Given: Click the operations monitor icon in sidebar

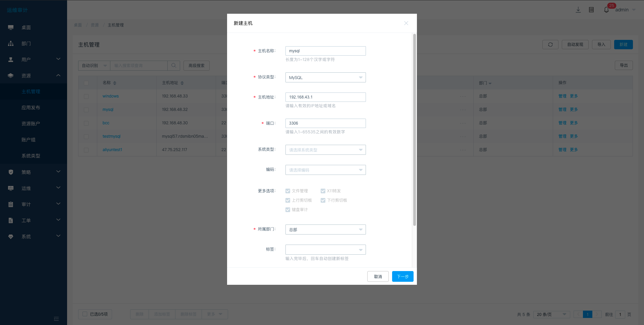Looking at the screenshot, I should pos(11,188).
